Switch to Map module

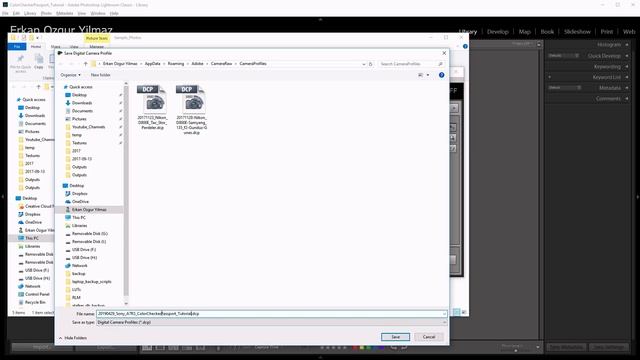click(x=524, y=32)
